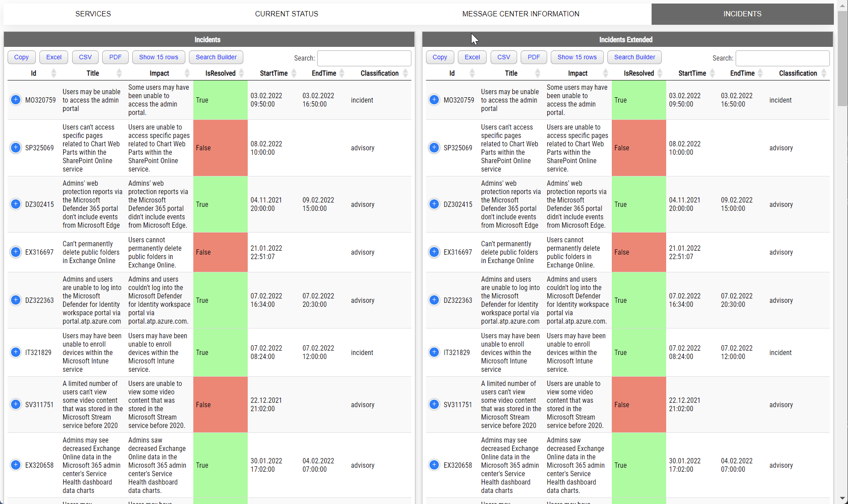Export Incidents table to Excel
Image resolution: width=848 pixels, height=504 pixels.
coord(54,57)
